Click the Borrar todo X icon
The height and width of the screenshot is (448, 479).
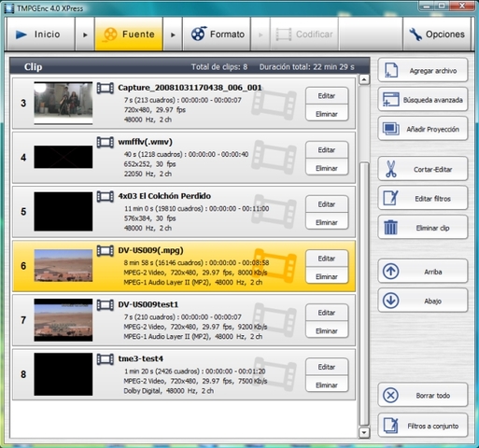390,395
